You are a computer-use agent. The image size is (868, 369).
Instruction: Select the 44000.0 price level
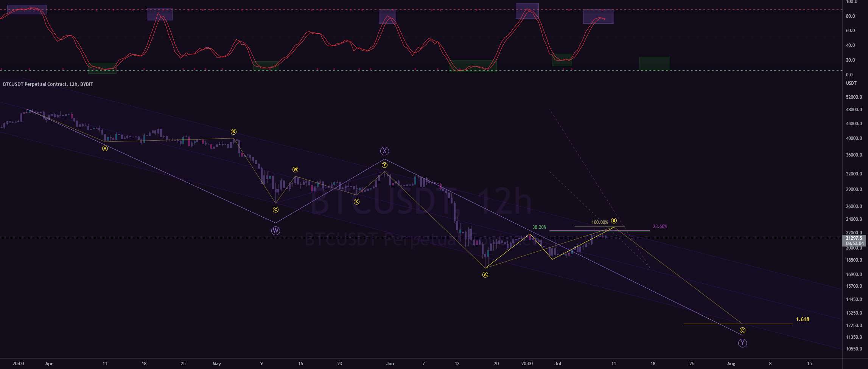click(x=853, y=124)
